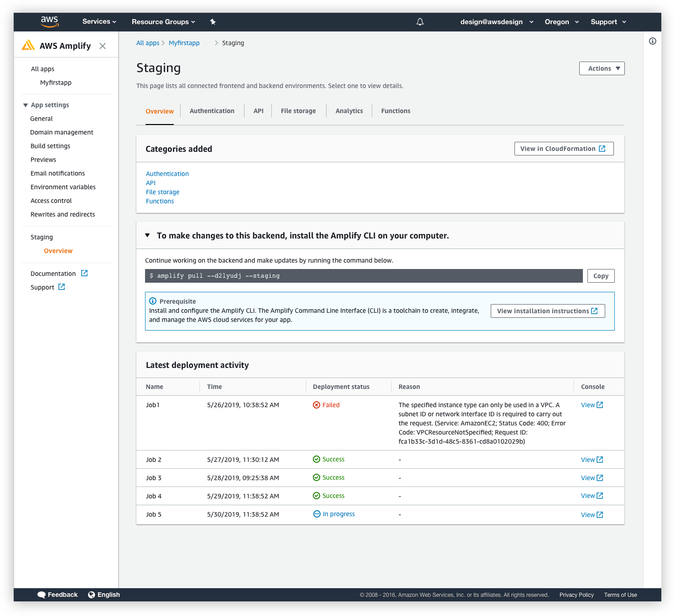Open the info panel icon at the right edge
The width and height of the screenshot is (675, 616).
(x=653, y=41)
